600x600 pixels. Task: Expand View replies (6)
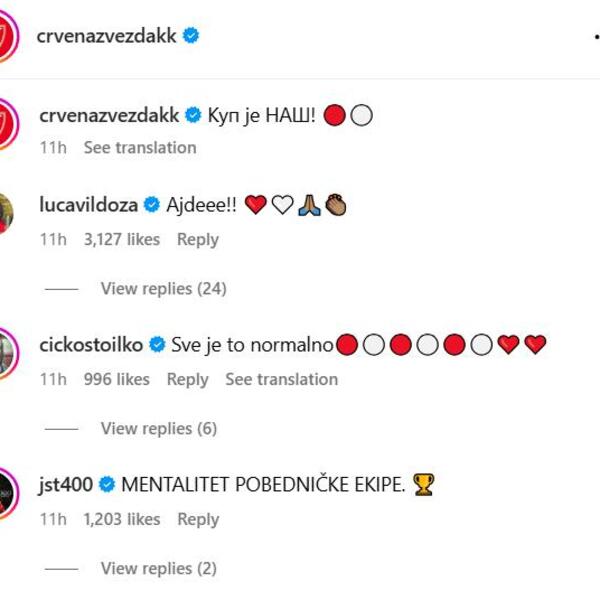coord(158,429)
